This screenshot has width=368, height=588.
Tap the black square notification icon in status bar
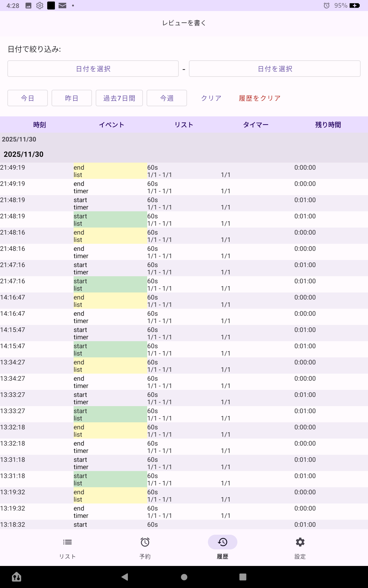click(51, 6)
